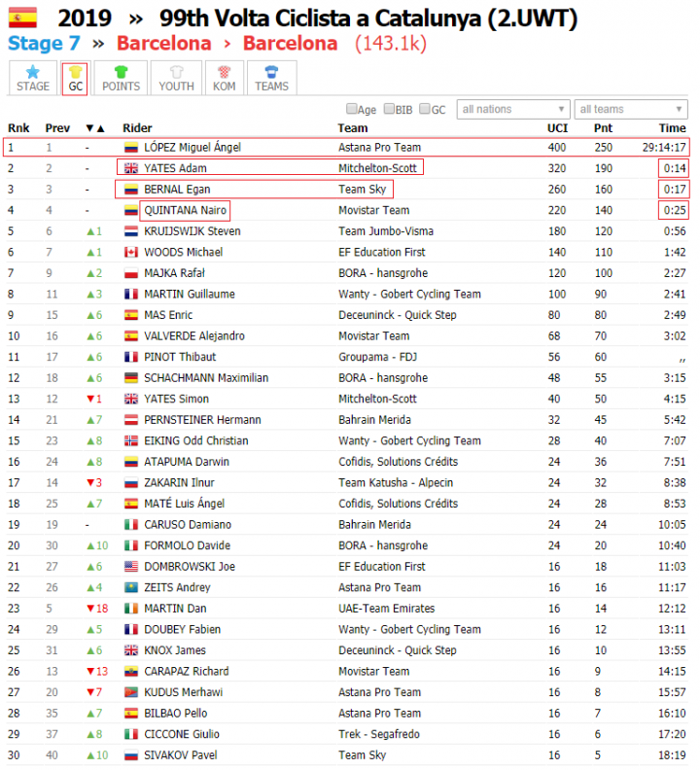Open rider QUINTANA Nairo profile
The height and width of the screenshot is (770, 700).
(x=185, y=210)
